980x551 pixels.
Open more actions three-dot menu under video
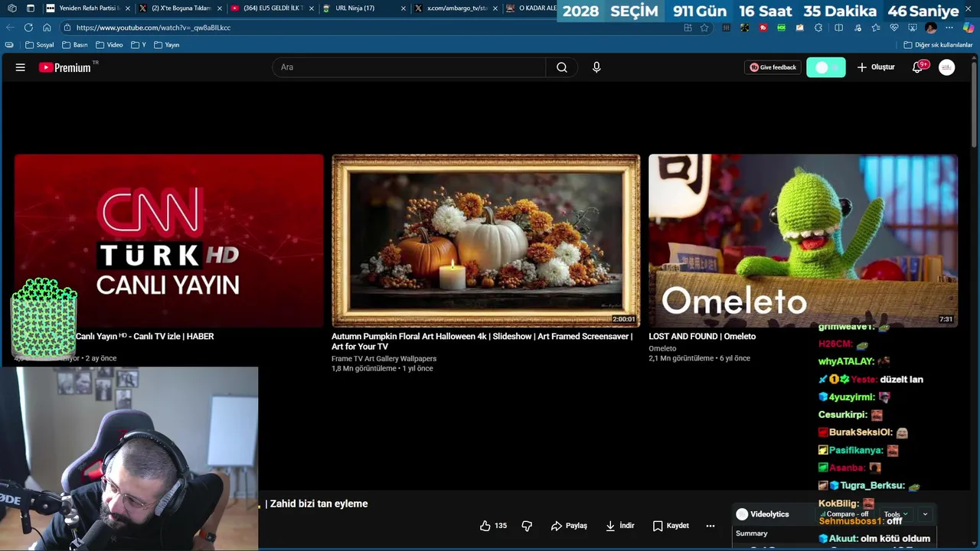[710, 526]
